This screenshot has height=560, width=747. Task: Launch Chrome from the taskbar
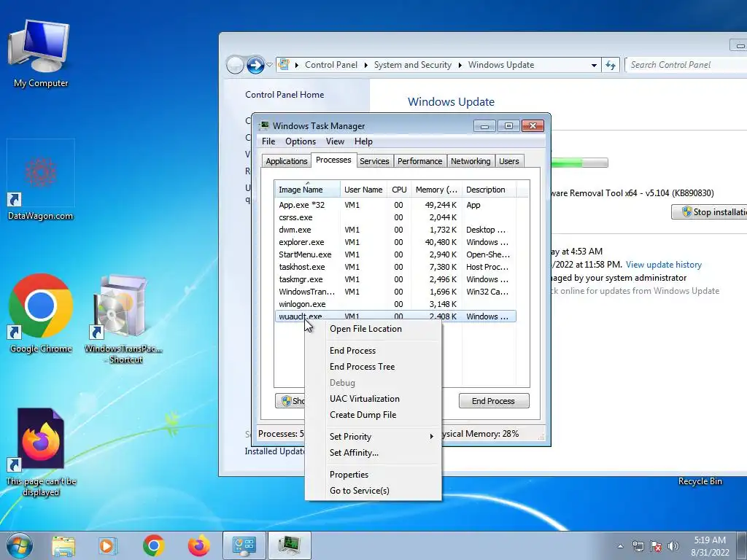click(153, 545)
